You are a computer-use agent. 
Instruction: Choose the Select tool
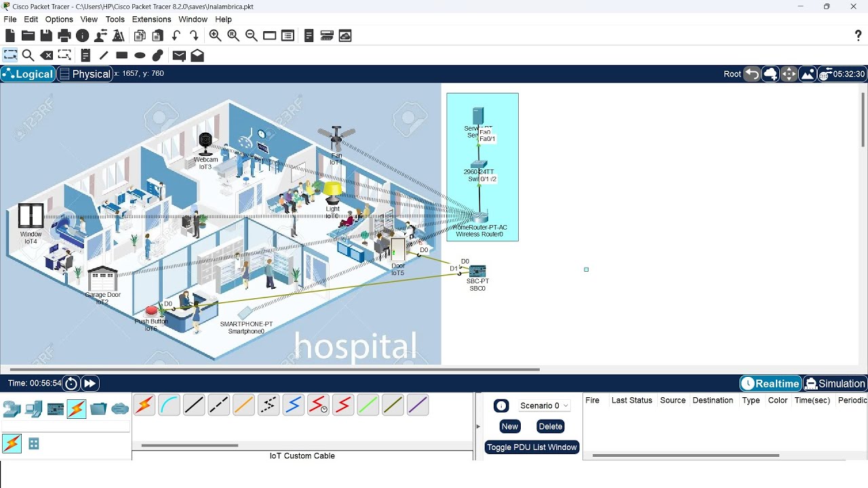point(10,56)
